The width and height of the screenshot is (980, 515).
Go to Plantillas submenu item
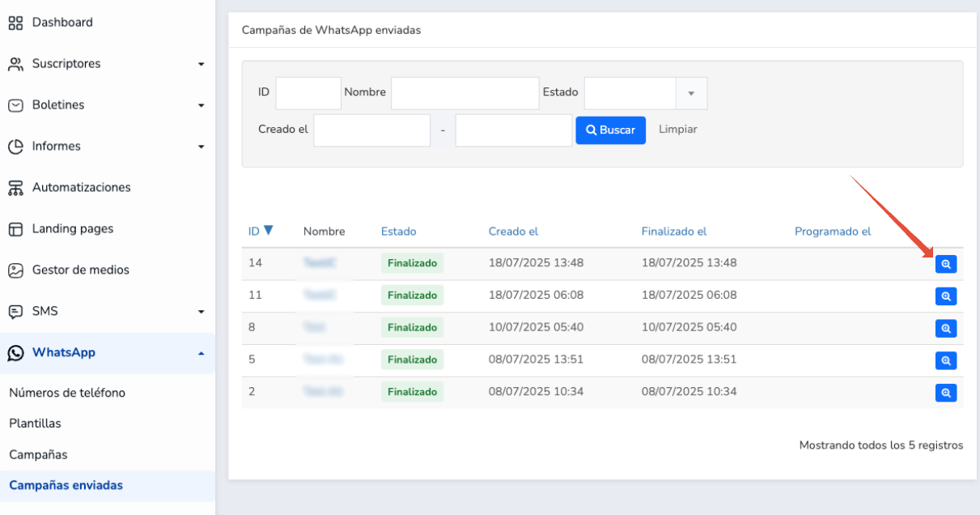click(x=35, y=423)
